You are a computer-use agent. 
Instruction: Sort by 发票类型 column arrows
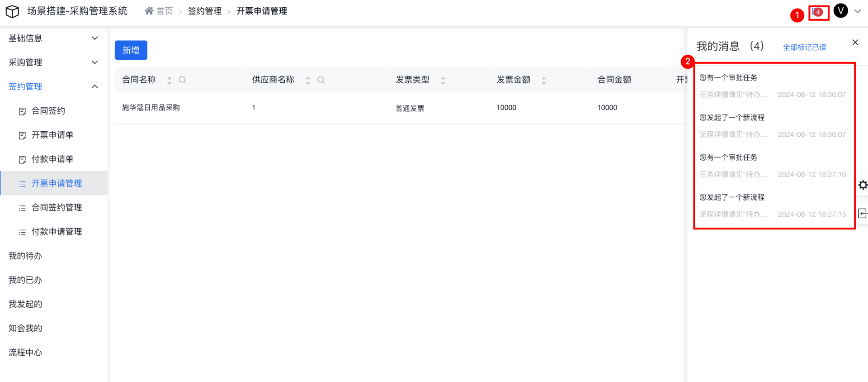pyautogui.click(x=443, y=81)
